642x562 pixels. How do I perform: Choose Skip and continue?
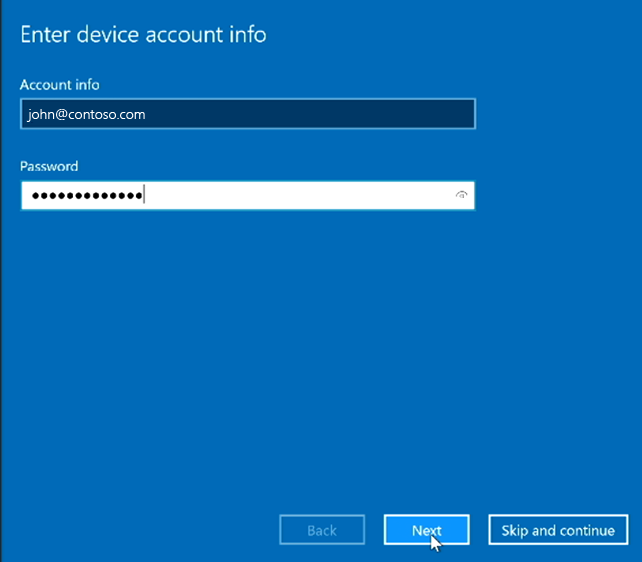click(x=558, y=530)
